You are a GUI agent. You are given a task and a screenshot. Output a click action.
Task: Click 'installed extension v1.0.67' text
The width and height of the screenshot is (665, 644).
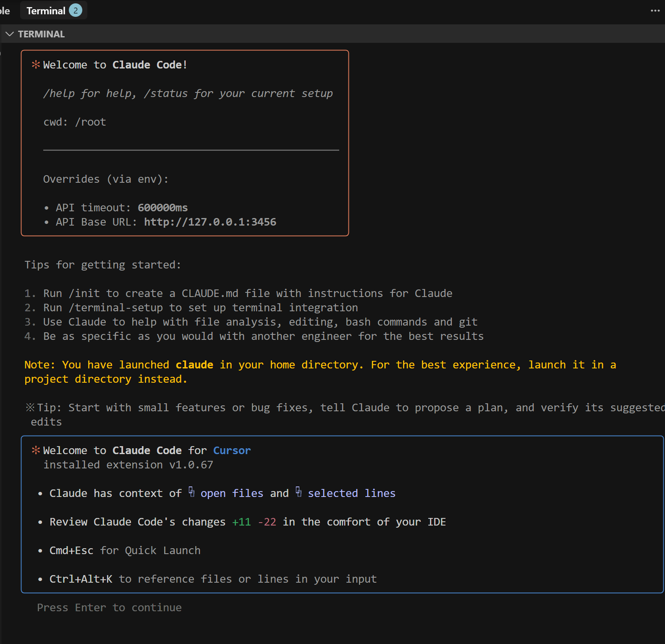128,465
